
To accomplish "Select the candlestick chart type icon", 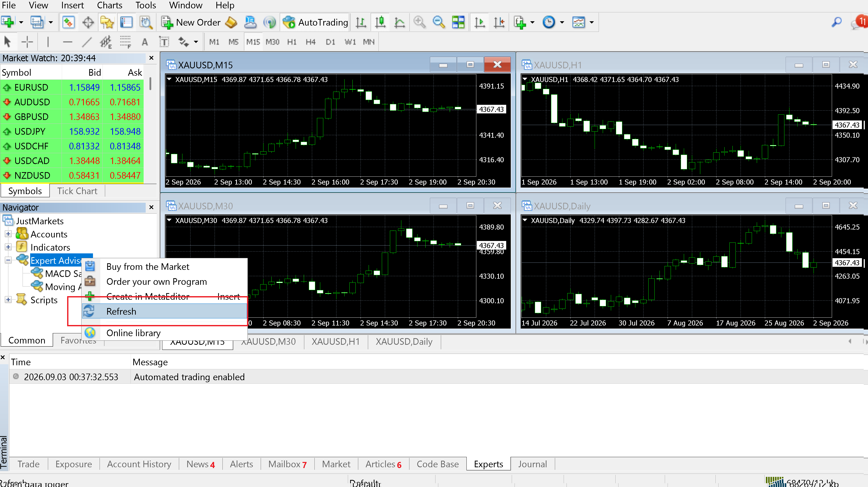I will coord(381,22).
